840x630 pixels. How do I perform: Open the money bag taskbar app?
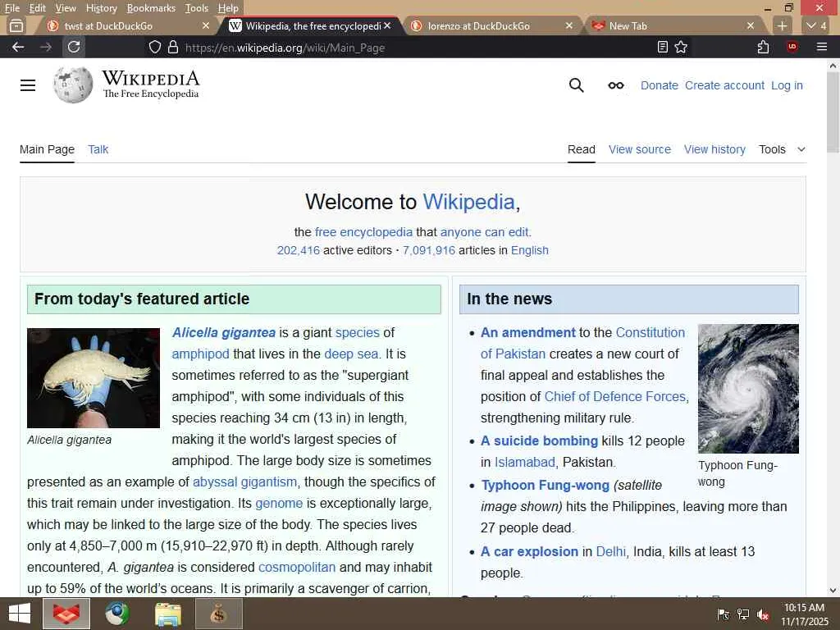point(218,614)
